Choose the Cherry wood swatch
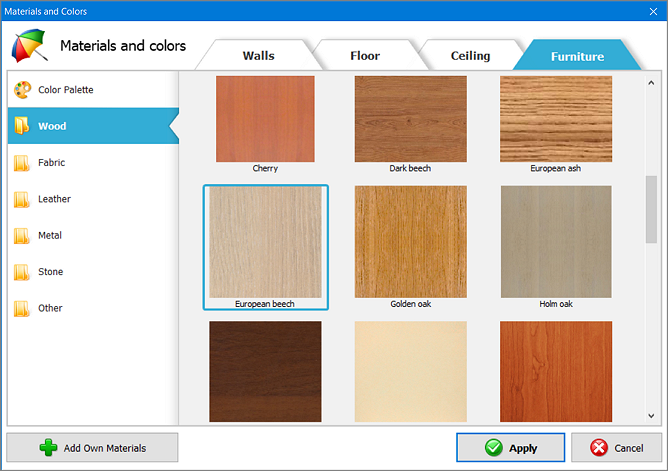 pos(265,119)
